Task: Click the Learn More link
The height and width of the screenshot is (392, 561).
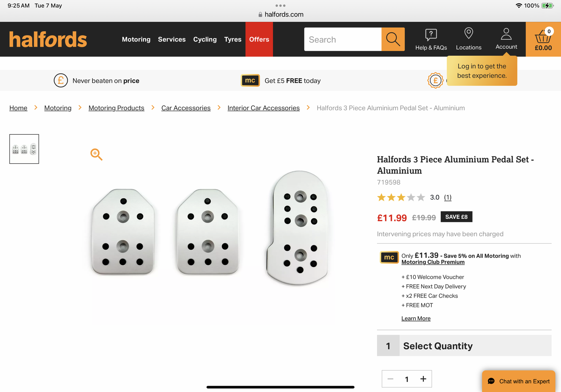Action: click(416, 318)
